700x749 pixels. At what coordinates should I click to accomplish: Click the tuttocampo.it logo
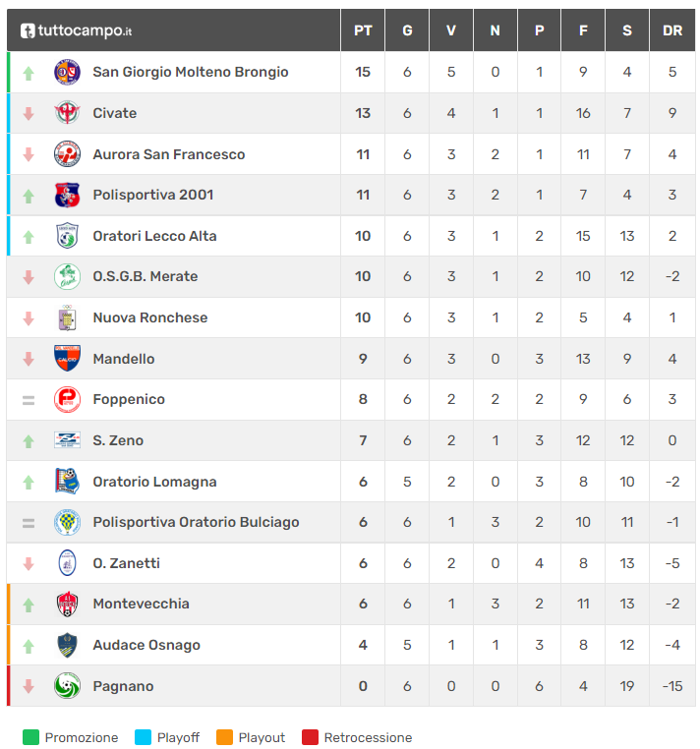(x=76, y=30)
